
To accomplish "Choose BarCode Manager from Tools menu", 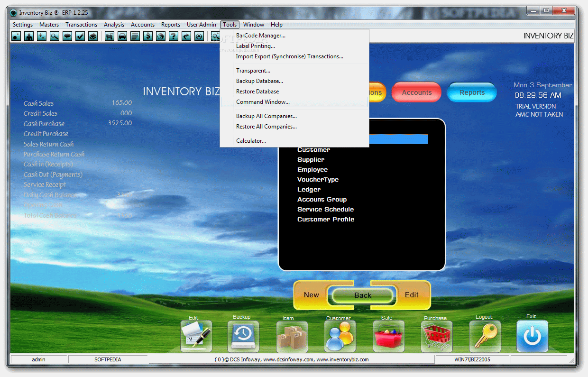I will pyautogui.click(x=294, y=36).
